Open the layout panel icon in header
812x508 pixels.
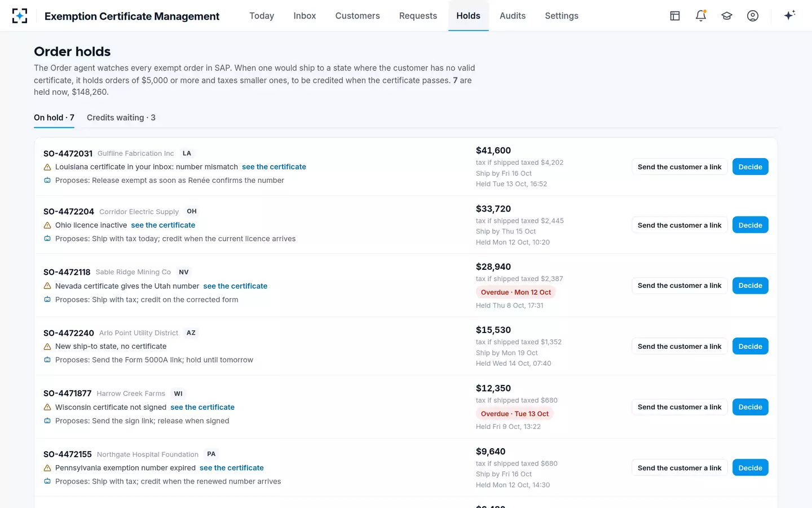[675, 16]
